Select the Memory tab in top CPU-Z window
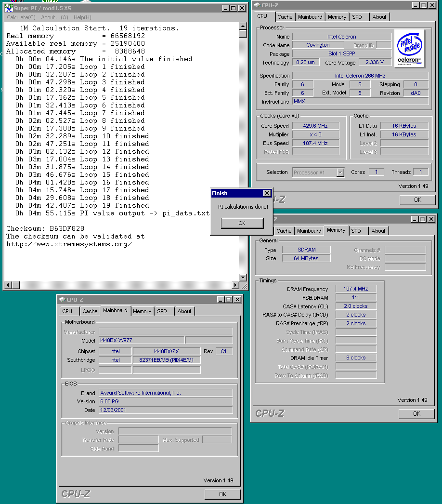 click(x=337, y=17)
